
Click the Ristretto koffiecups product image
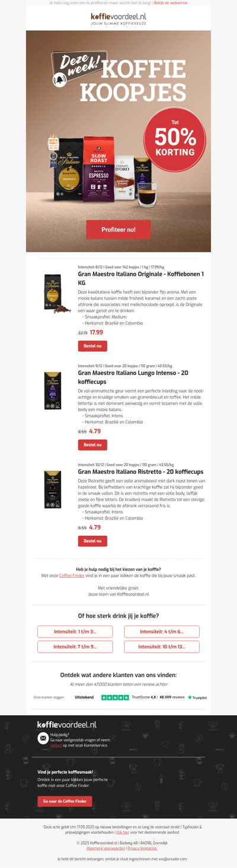click(53, 489)
